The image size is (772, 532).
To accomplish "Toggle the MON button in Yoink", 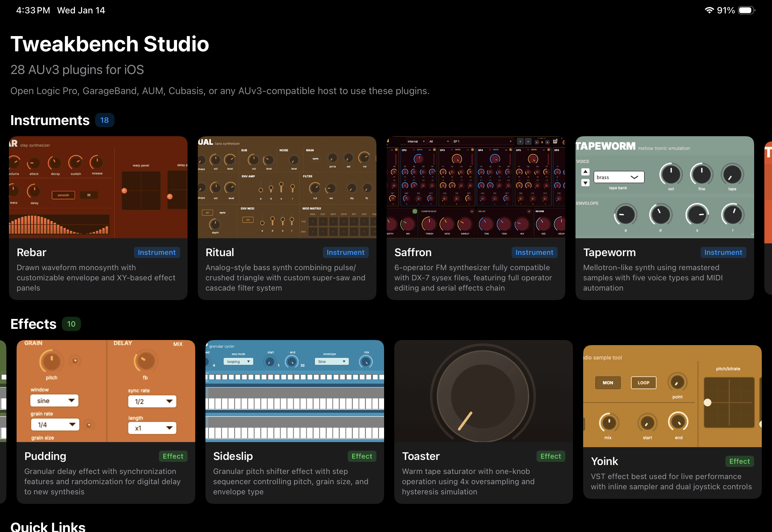I will coord(608,383).
